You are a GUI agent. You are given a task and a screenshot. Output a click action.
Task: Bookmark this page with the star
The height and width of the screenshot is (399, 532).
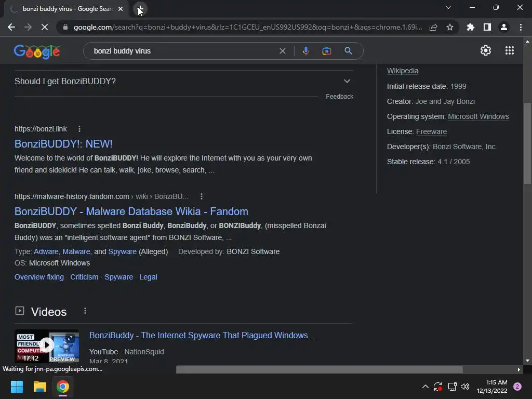tap(450, 27)
